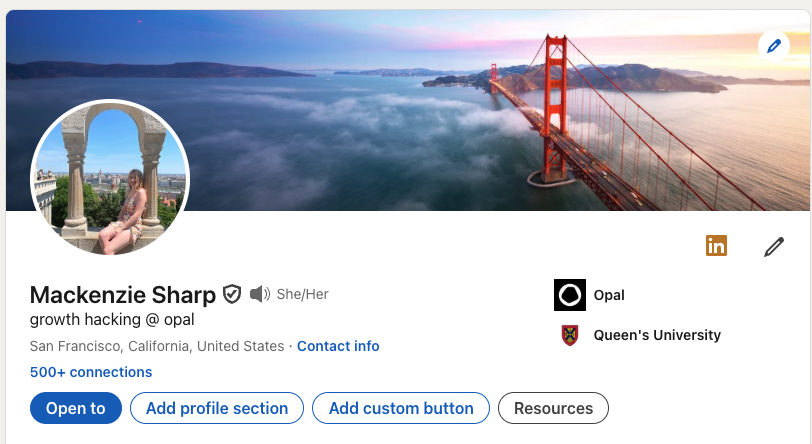
Task: Open the Resources button
Action: 553,408
